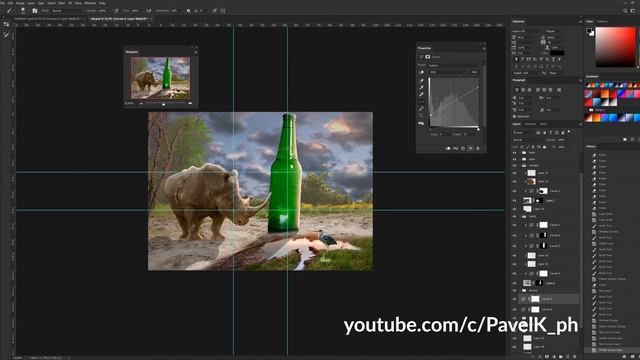Image resolution: width=640 pixels, height=360 pixels.
Task: Switch to the Paths tab
Action: point(543,124)
